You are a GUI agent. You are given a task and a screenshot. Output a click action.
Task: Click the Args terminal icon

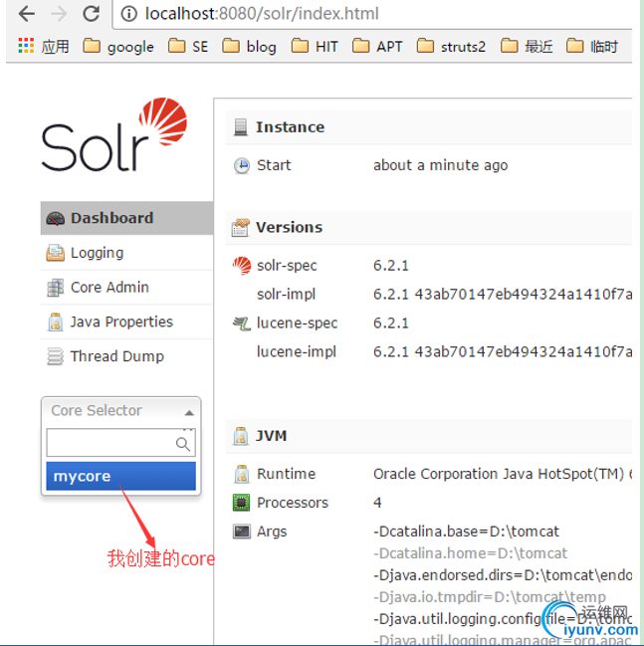point(242,532)
